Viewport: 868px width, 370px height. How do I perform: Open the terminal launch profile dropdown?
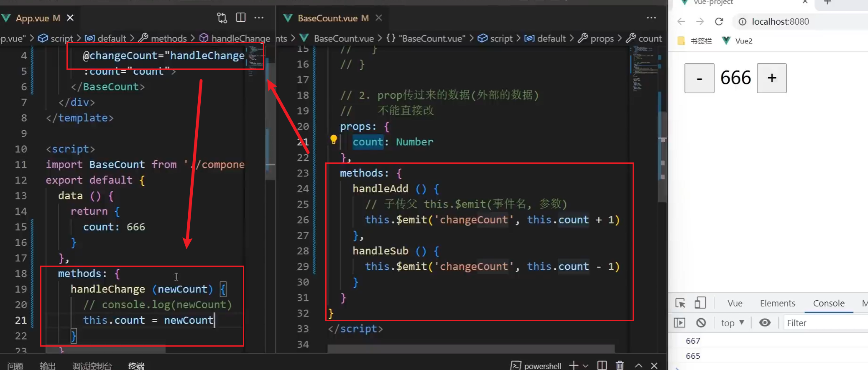[x=585, y=366]
